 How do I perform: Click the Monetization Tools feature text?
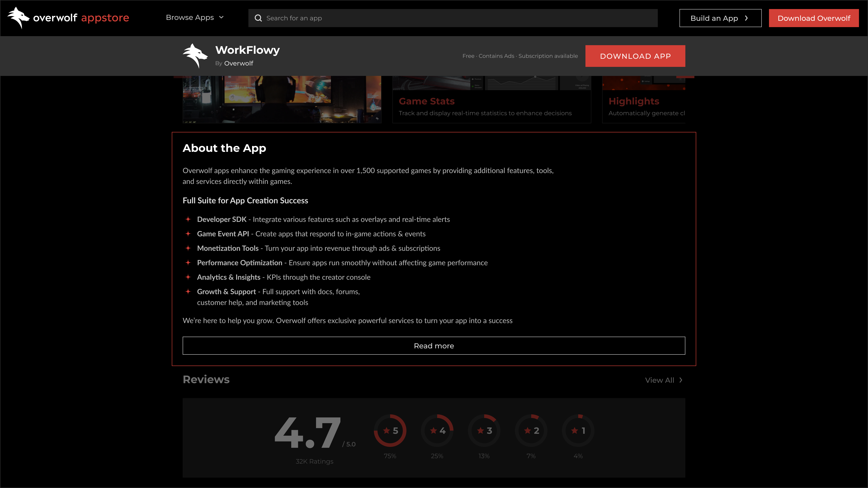pos(318,248)
